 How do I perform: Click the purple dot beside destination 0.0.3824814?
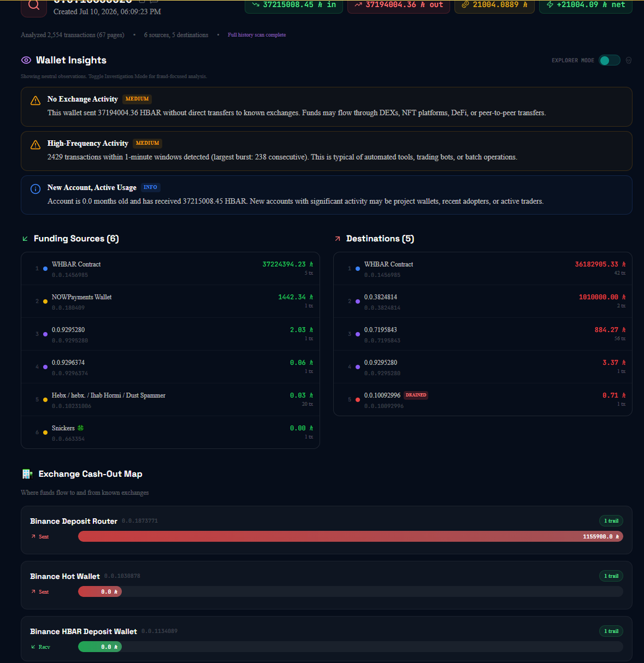[x=358, y=301]
